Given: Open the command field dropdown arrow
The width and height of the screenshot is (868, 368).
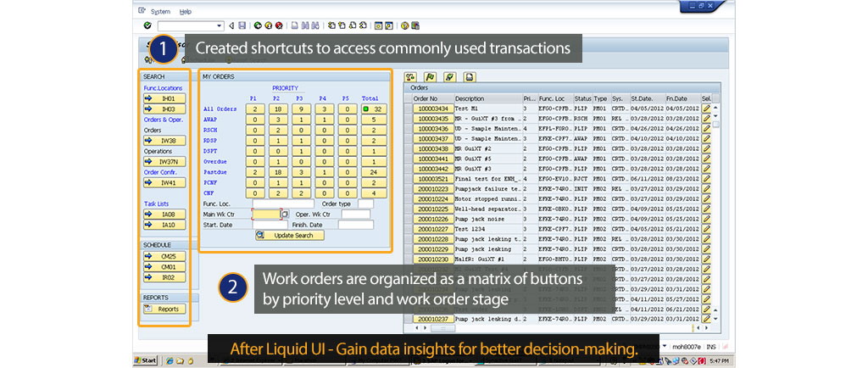Looking at the screenshot, I should (220, 26).
